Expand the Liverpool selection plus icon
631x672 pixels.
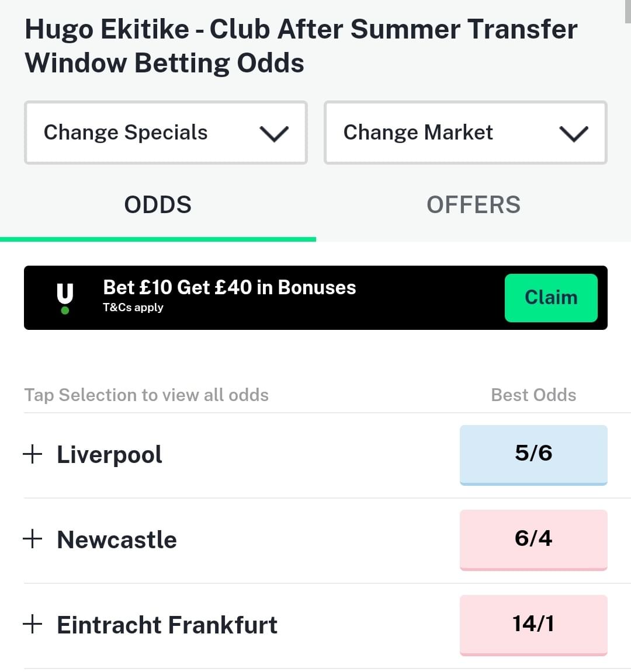tap(33, 454)
